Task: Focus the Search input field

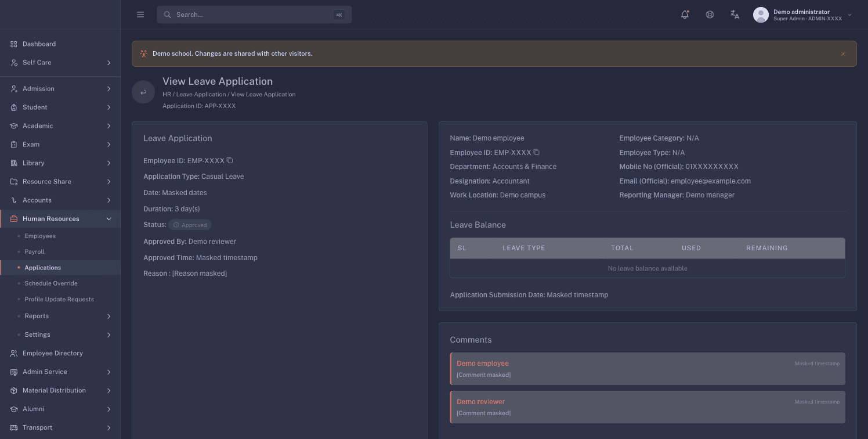Action: tap(254, 15)
